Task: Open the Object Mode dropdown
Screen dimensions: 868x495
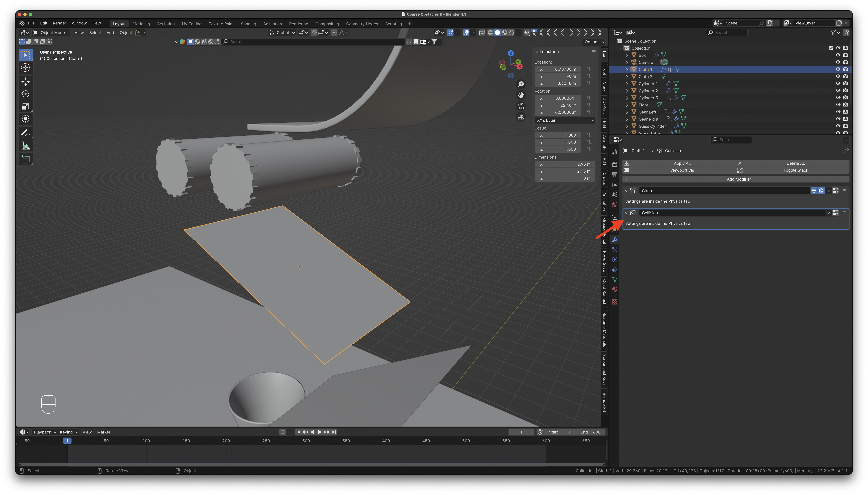Action: pos(51,33)
